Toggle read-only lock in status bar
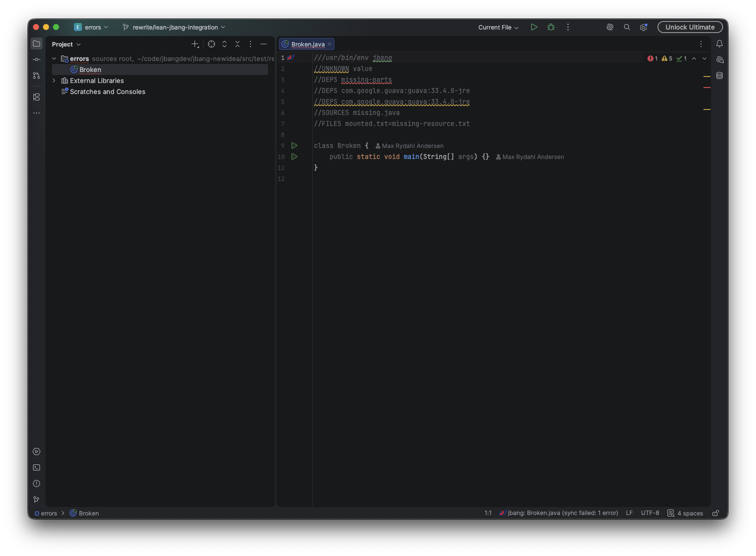Viewport: 756px width, 556px height. coord(715,513)
